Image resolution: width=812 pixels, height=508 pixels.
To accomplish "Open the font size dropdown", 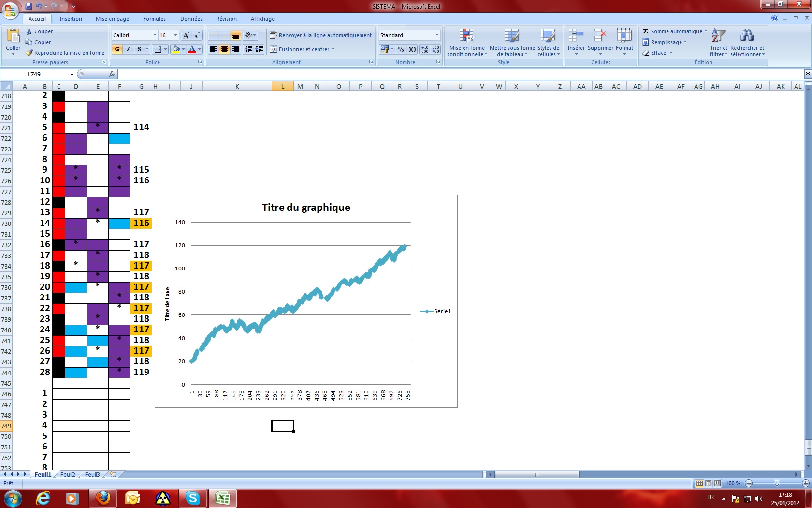I will (x=175, y=35).
